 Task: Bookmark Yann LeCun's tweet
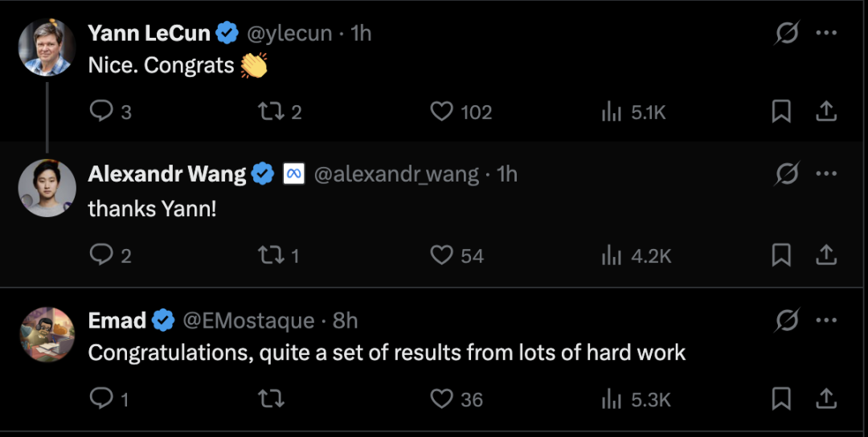(x=781, y=112)
